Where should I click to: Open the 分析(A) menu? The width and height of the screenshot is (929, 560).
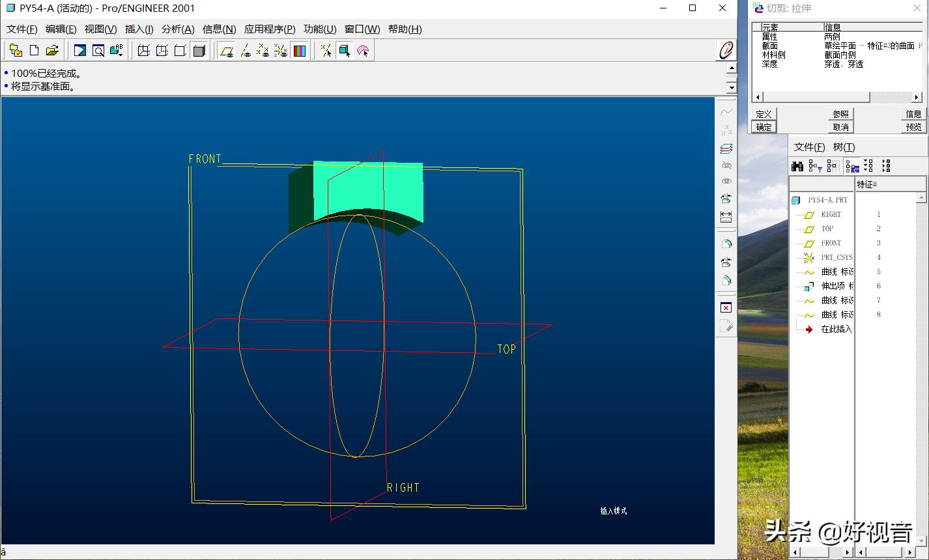tap(177, 29)
